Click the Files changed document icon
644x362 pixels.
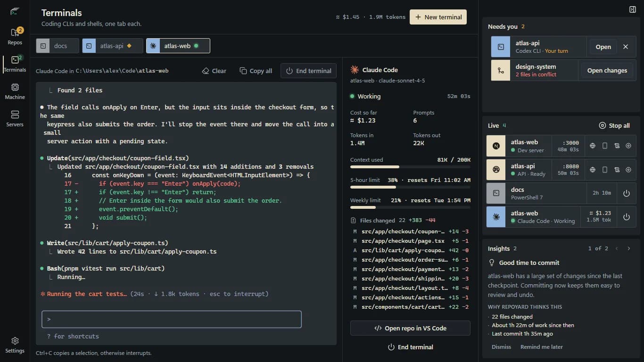(x=354, y=220)
